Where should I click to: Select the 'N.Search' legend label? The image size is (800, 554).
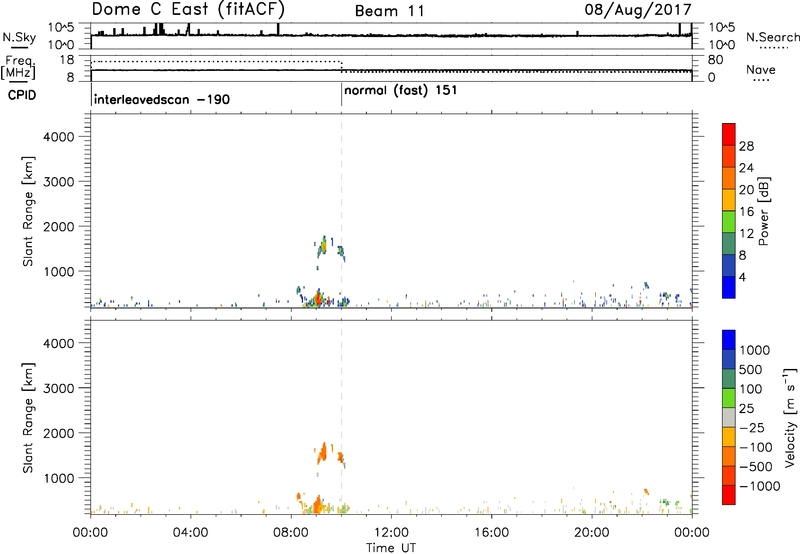pos(773,37)
